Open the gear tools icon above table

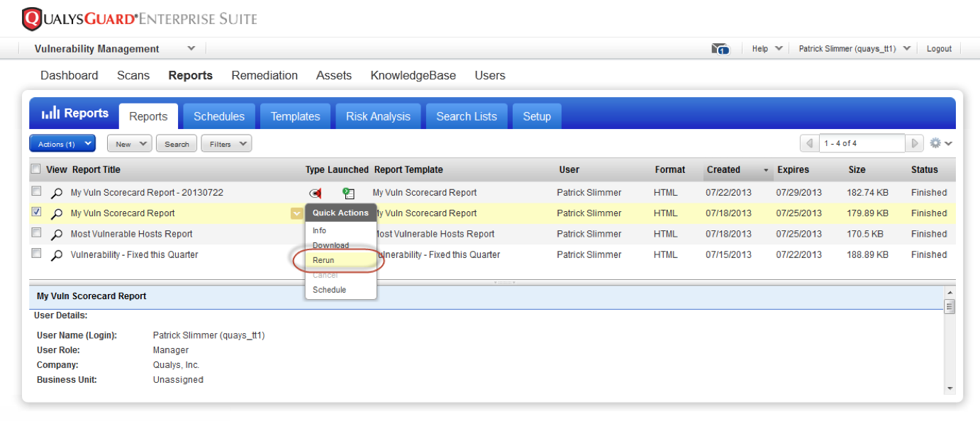[935, 143]
